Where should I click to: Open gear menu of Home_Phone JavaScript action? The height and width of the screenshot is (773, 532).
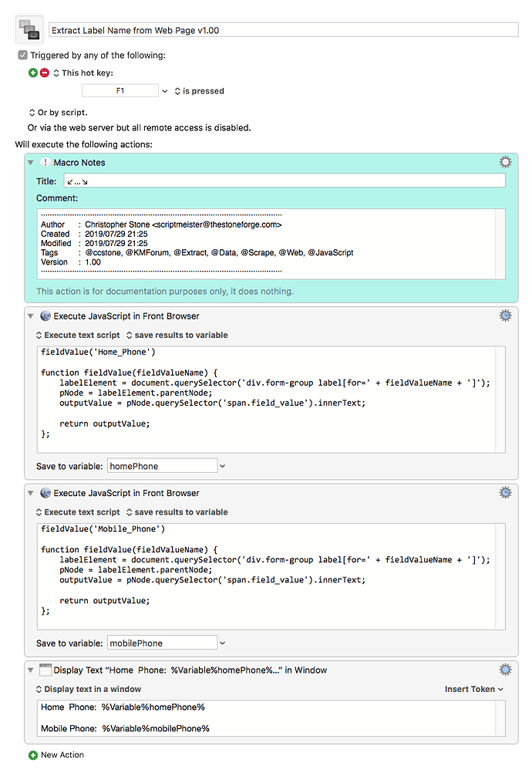pos(506,316)
